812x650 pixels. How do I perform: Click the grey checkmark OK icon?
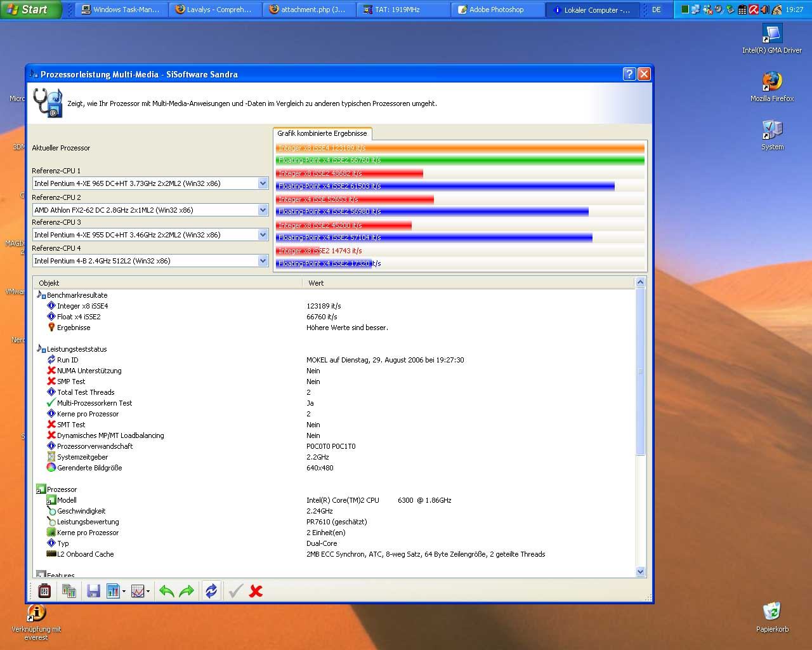coord(235,591)
